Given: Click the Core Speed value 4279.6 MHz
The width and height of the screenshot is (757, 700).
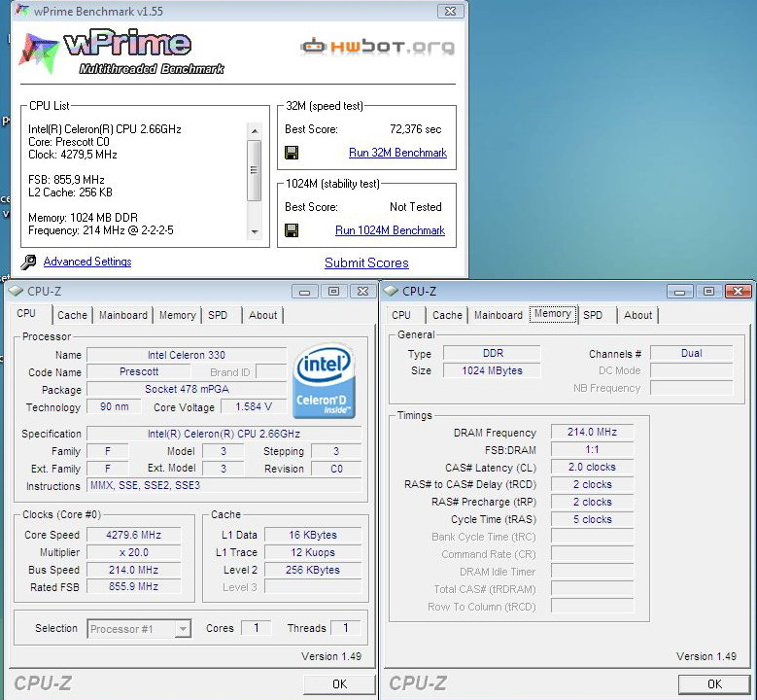Looking at the screenshot, I should (134, 535).
